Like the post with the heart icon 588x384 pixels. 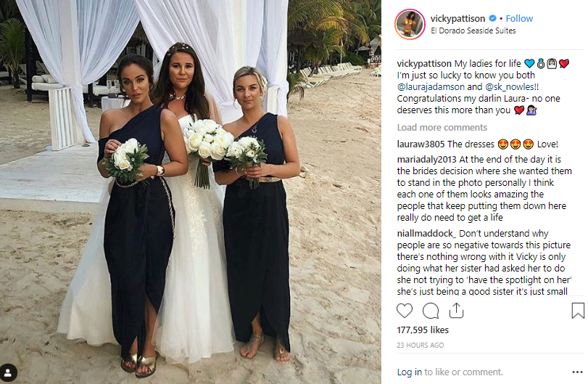pos(405,311)
